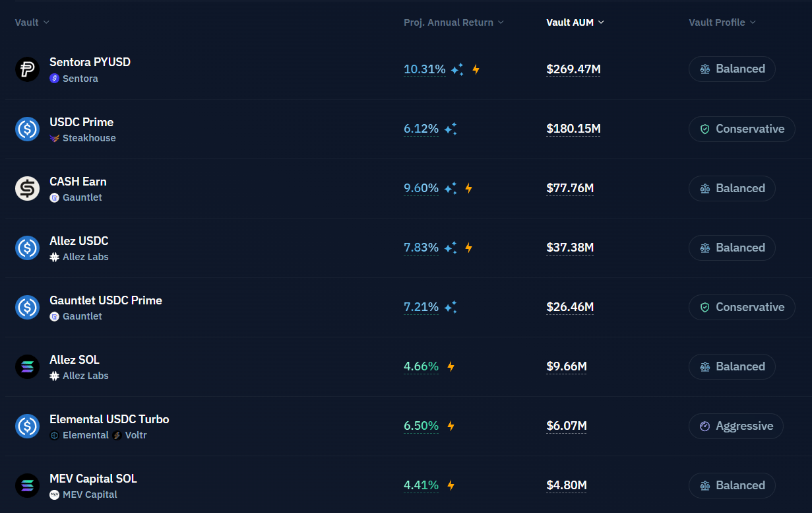The height and width of the screenshot is (513, 812).
Task: Click Conservative badge for Gauntlet USDC Prime
Action: point(741,307)
